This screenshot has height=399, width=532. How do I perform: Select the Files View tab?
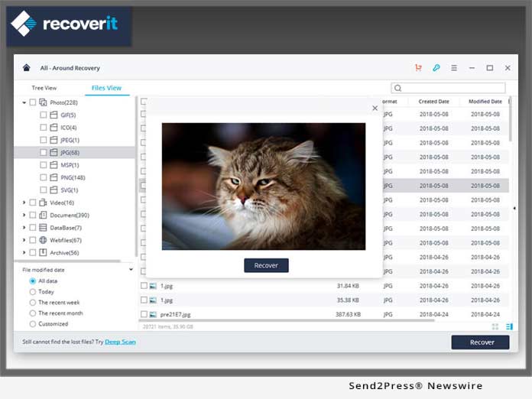pyautogui.click(x=106, y=88)
